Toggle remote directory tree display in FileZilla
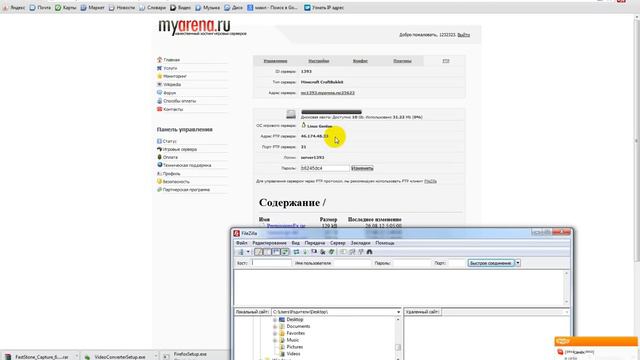This screenshot has width=640, height=360. point(276,252)
